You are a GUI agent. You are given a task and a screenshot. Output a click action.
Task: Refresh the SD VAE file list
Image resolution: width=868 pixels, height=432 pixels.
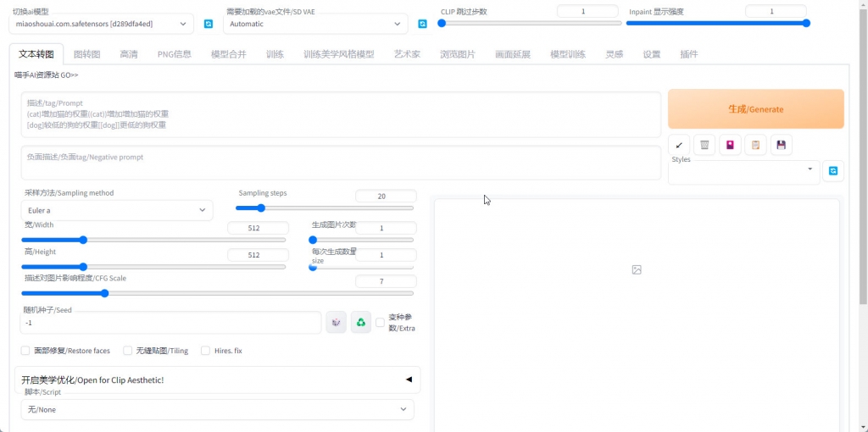422,24
